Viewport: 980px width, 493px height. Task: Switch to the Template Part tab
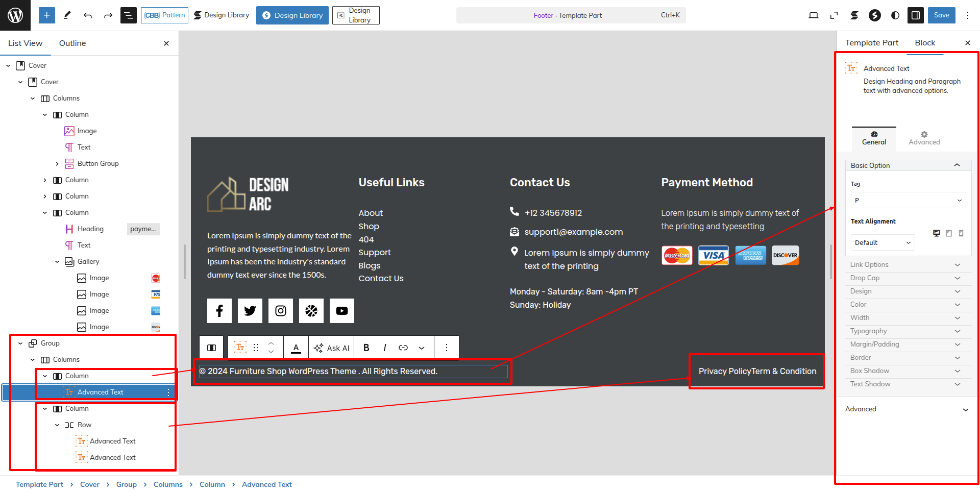coord(871,43)
